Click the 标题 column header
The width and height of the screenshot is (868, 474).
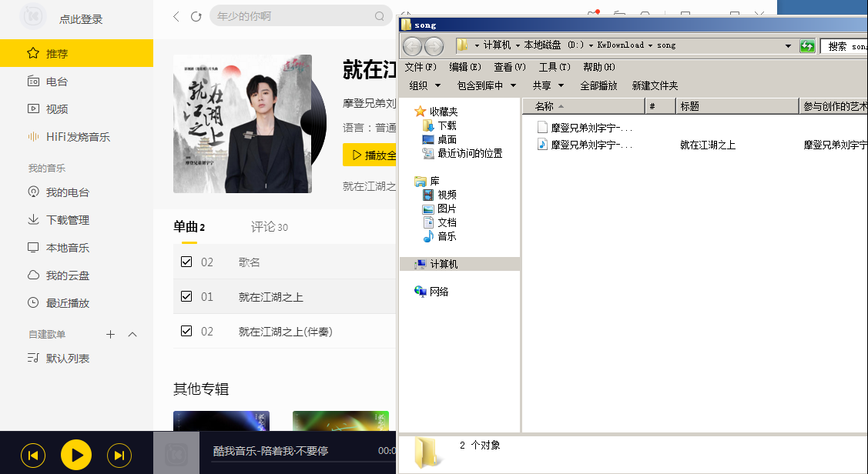point(737,106)
